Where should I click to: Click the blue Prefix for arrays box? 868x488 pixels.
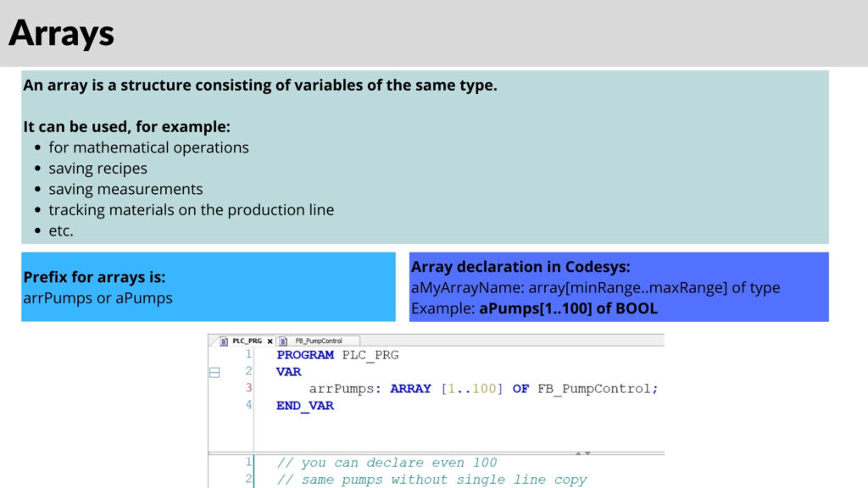[x=208, y=286]
